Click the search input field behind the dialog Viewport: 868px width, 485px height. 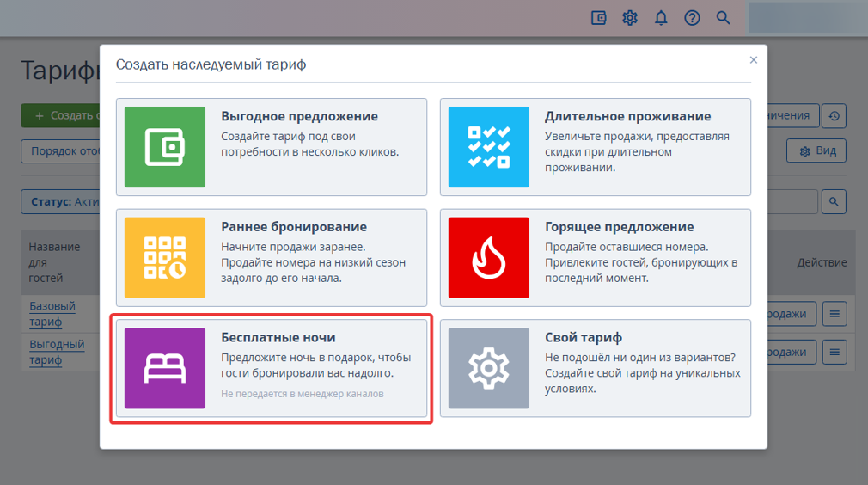[792, 202]
